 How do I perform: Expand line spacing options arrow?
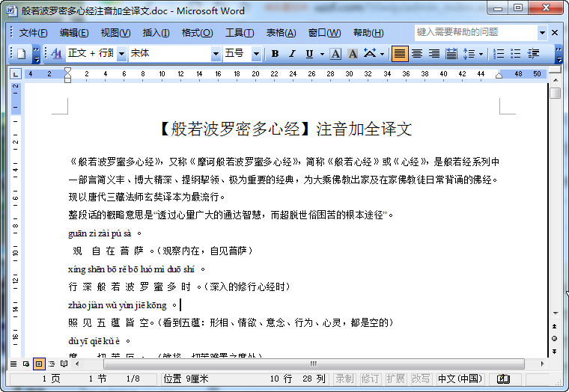coord(481,54)
